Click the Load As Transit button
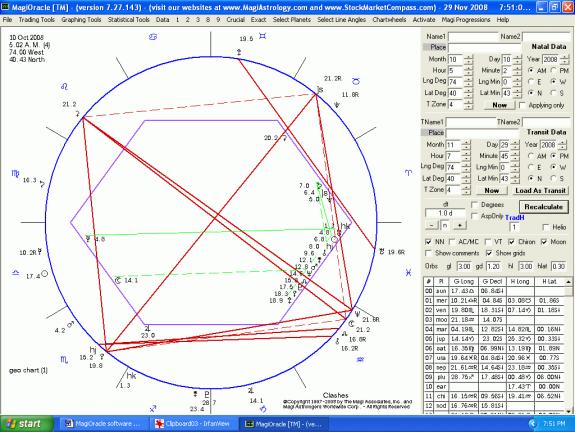This screenshot has width=575, height=432. 540,191
